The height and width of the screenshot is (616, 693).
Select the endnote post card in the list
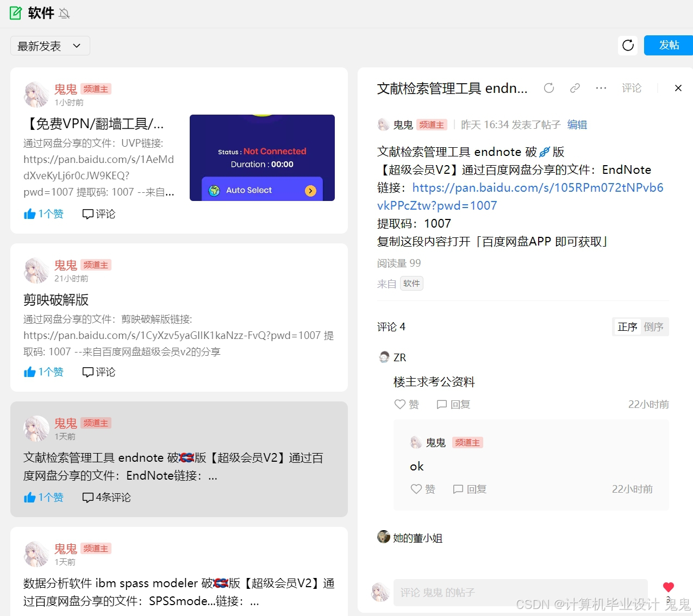[179, 459]
